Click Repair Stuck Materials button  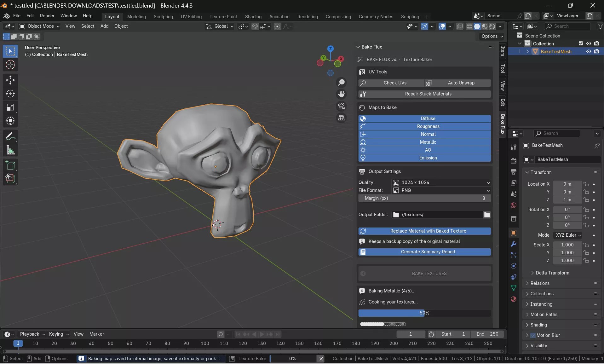425,94
